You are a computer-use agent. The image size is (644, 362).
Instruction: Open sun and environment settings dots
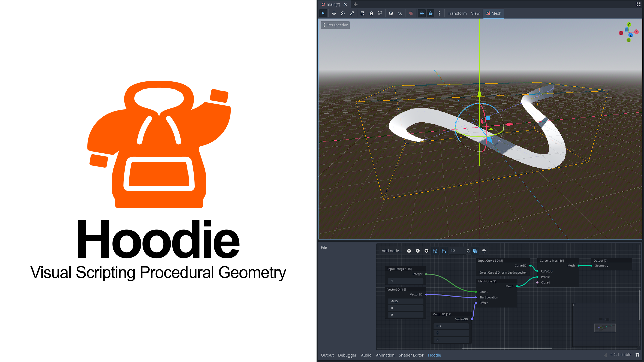(439, 13)
